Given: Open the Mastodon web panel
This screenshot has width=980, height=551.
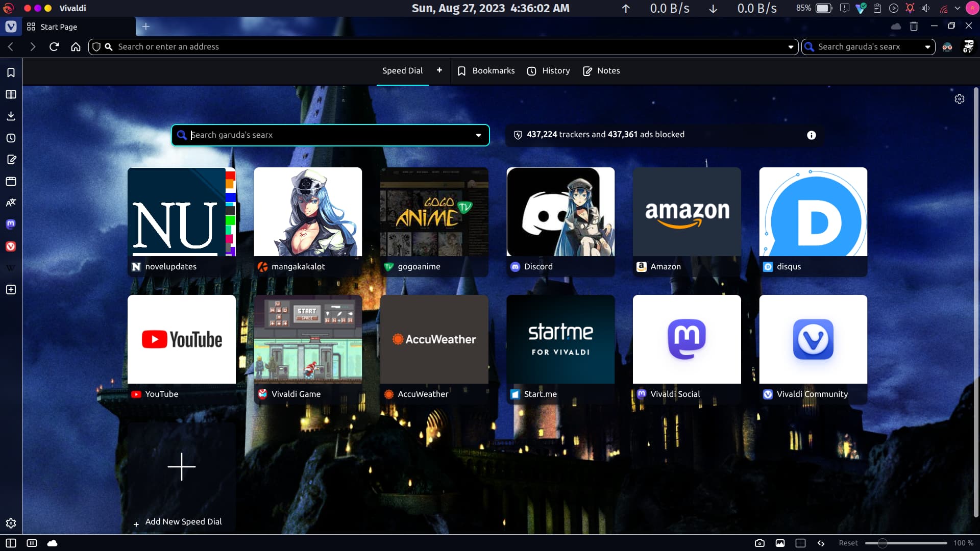Looking at the screenshot, I should (11, 224).
